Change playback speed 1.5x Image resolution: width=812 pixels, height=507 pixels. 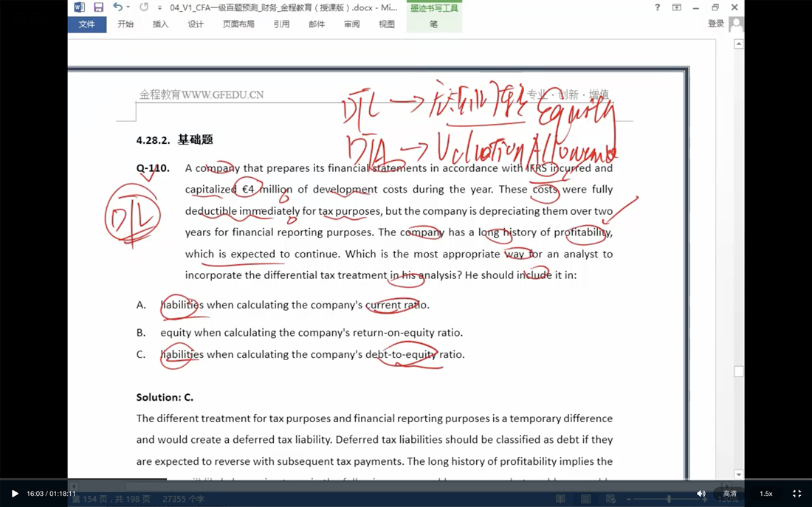(x=766, y=494)
